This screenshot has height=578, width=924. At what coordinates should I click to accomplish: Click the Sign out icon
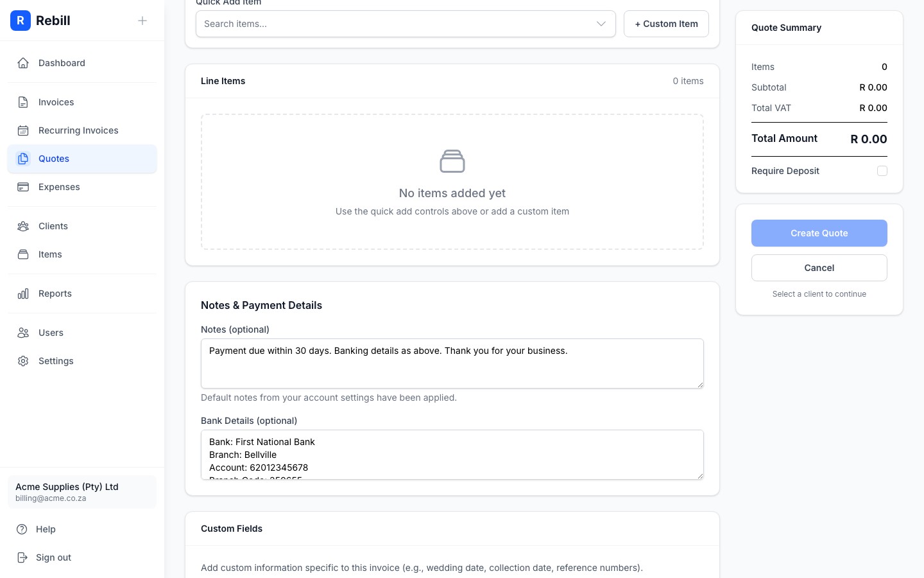pos(23,557)
